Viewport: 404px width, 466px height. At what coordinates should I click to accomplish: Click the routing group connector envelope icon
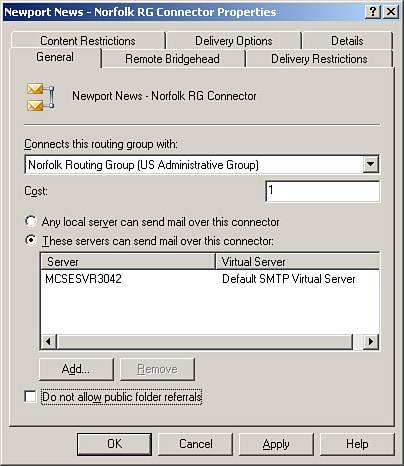point(40,97)
